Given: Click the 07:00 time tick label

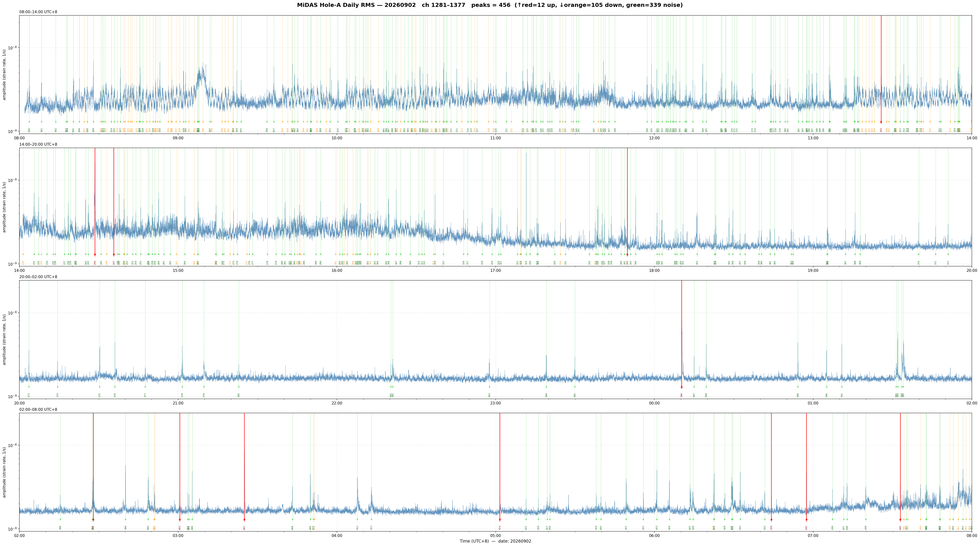Looking at the screenshot, I should (x=813, y=535).
